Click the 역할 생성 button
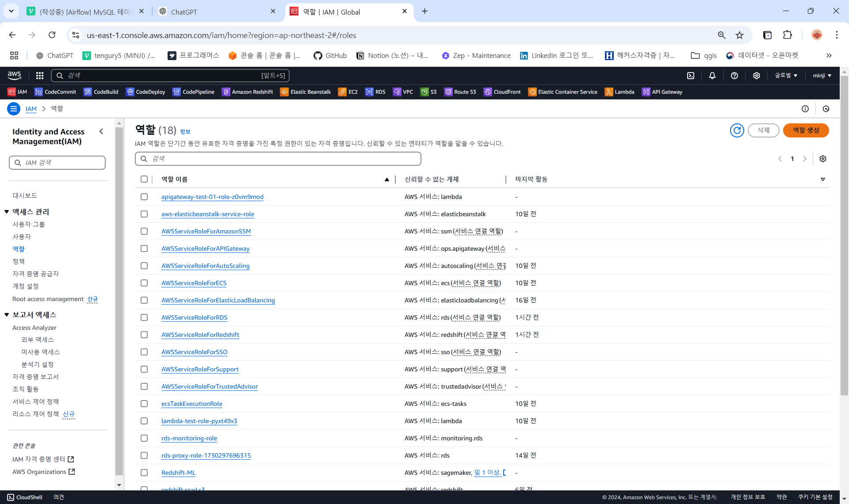 [806, 130]
